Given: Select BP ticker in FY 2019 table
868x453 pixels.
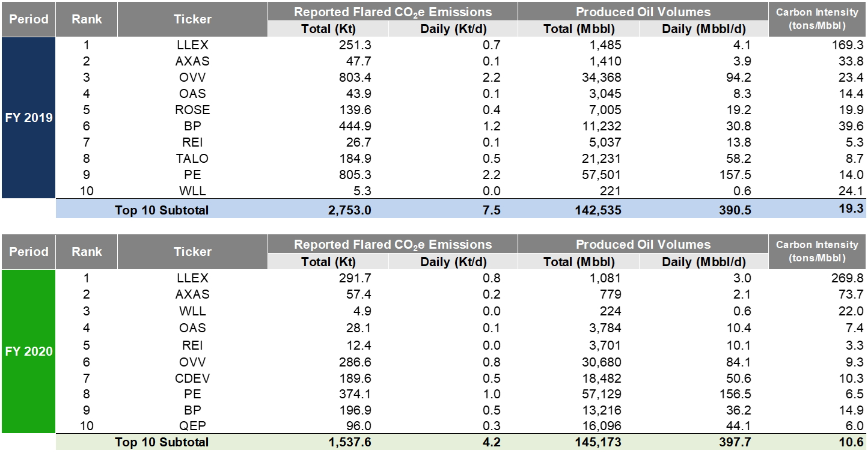Looking at the screenshot, I should [192, 126].
